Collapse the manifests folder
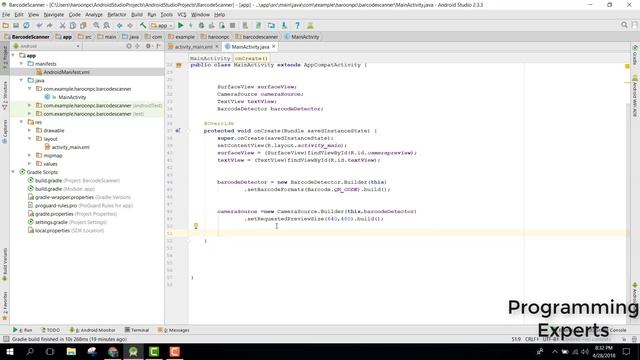Screen dimensions: 640x360 pos(21,64)
